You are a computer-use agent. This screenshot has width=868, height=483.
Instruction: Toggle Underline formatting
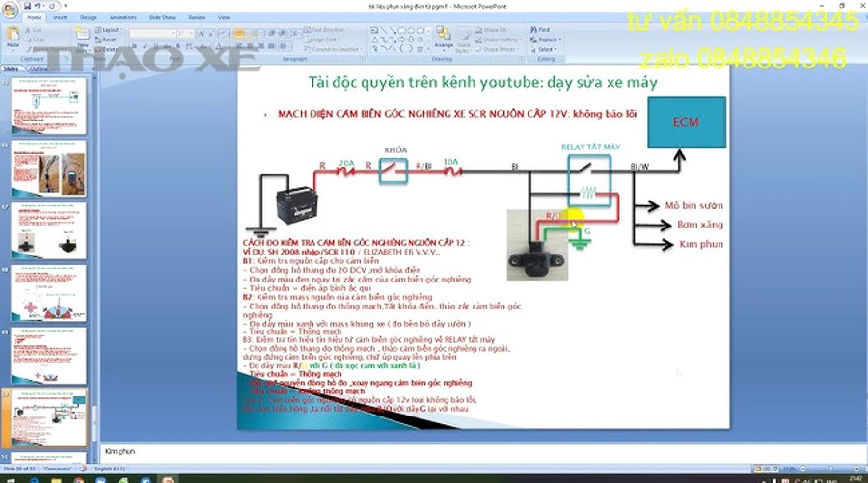155,46
